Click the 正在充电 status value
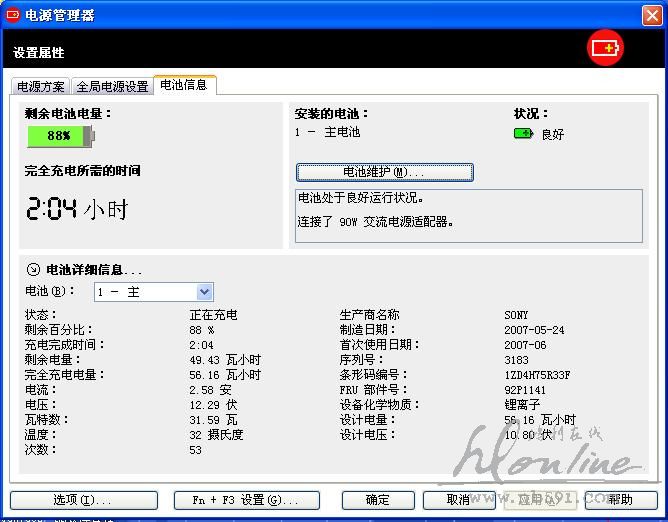This screenshot has width=668, height=522. point(213,315)
